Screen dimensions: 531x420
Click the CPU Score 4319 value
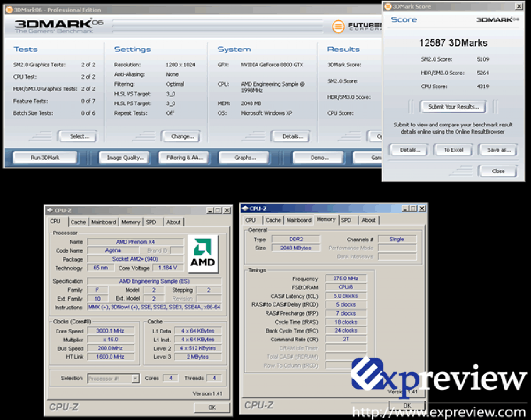click(x=482, y=87)
